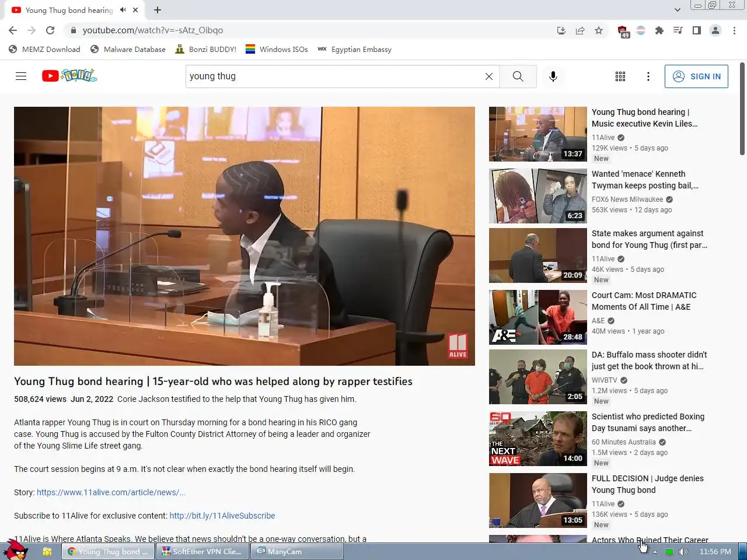Image resolution: width=747 pixels, height=560 pixels.
Task: Open Kevin Liles bond hearing thumbnail
Action: 538,134
